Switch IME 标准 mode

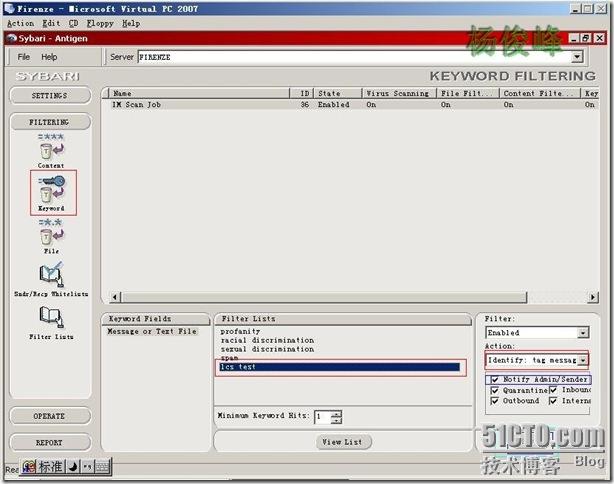point(51,467)
